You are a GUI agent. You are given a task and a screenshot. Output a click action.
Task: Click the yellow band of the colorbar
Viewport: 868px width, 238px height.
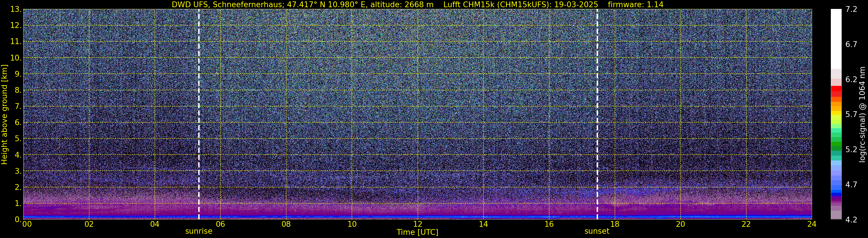click(836, 113)
